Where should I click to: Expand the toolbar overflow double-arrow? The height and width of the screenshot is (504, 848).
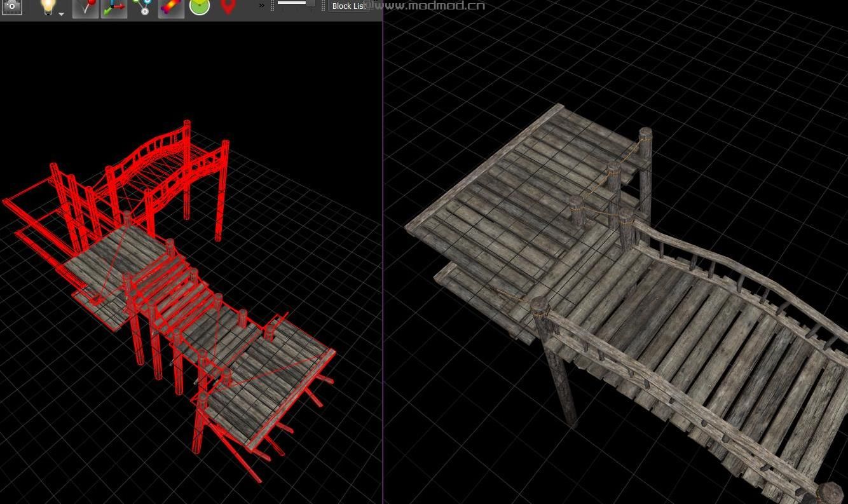262,6
